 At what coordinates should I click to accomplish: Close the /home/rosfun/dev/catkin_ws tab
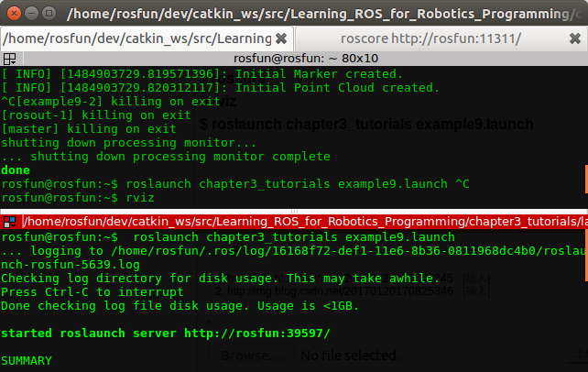281,38
